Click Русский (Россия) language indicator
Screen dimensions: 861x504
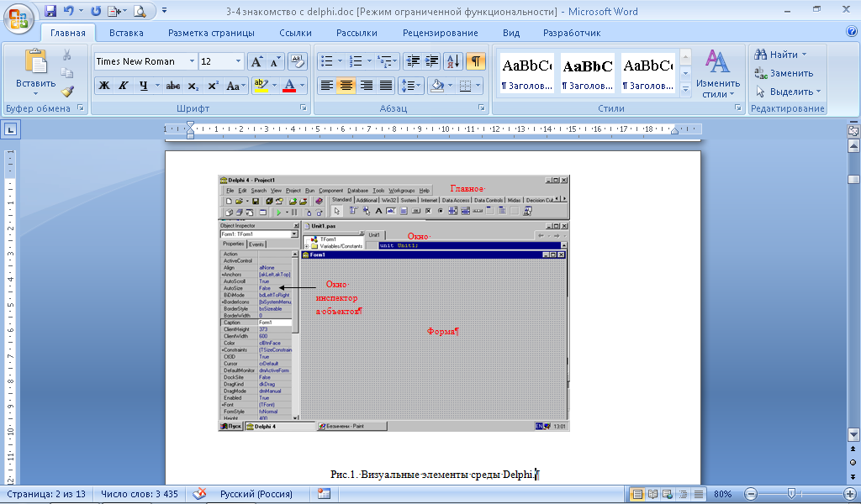256,494
